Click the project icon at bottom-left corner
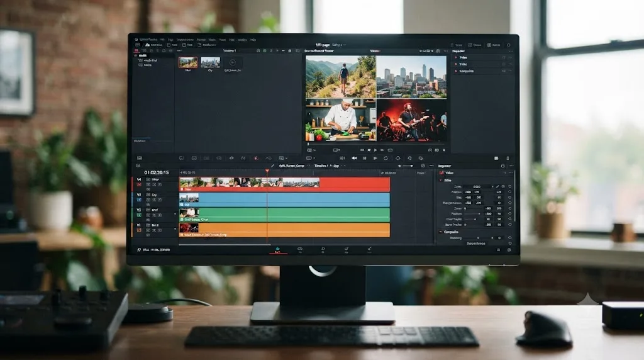This screenshot has height=360, width=644. point(139,250)
